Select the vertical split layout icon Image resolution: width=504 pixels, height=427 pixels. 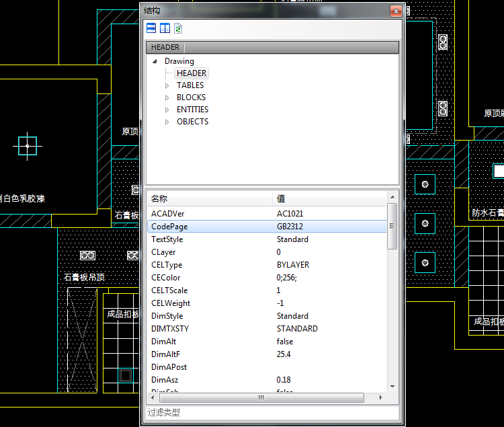[x=165, y=28]
